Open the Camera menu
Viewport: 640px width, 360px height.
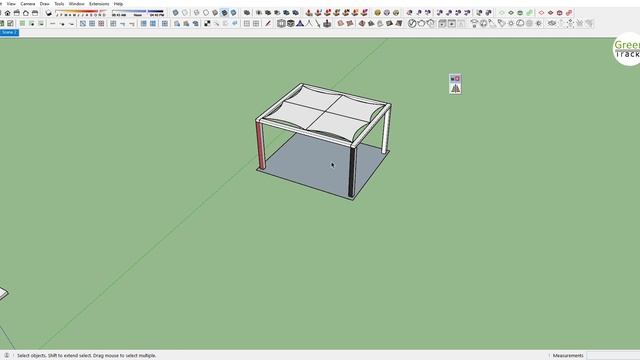coord(27,4)
